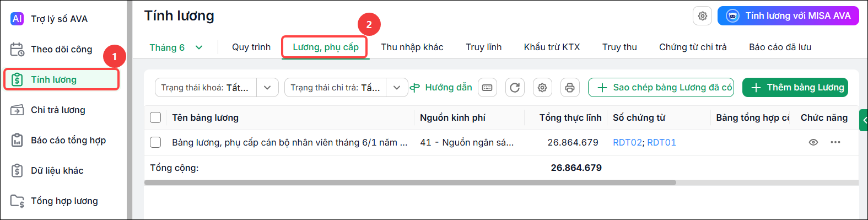
Task: Open Dữ liệu khác in sidebar
Action: 57,170
